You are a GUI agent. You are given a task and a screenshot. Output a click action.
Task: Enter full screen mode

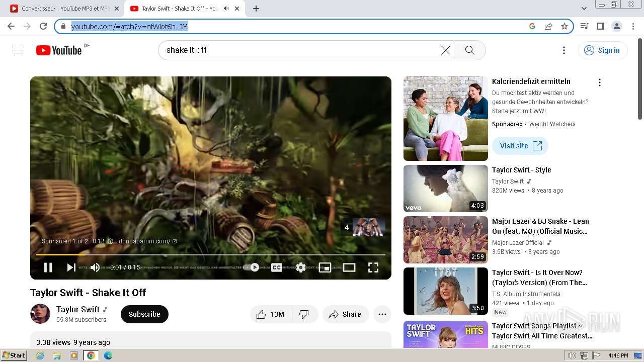pyautogui.click(x=373, y=267)
